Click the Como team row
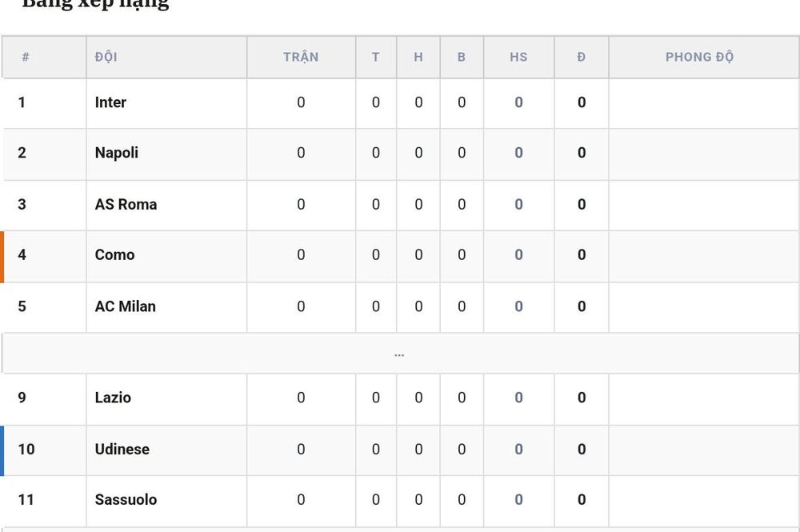Screen dimensions: 800x532 click(x=399, y=256)
